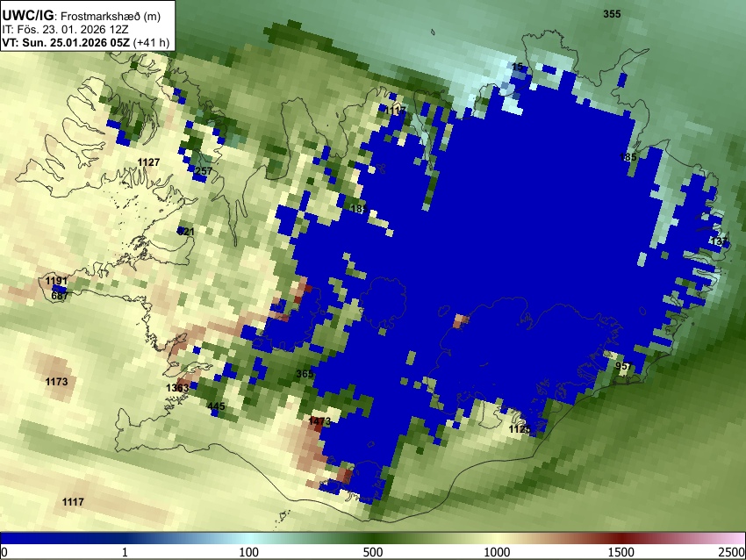Click the 500 tick on the colour scale
Viewport: 746px width, 560px height.
click(x=373, y=552)
